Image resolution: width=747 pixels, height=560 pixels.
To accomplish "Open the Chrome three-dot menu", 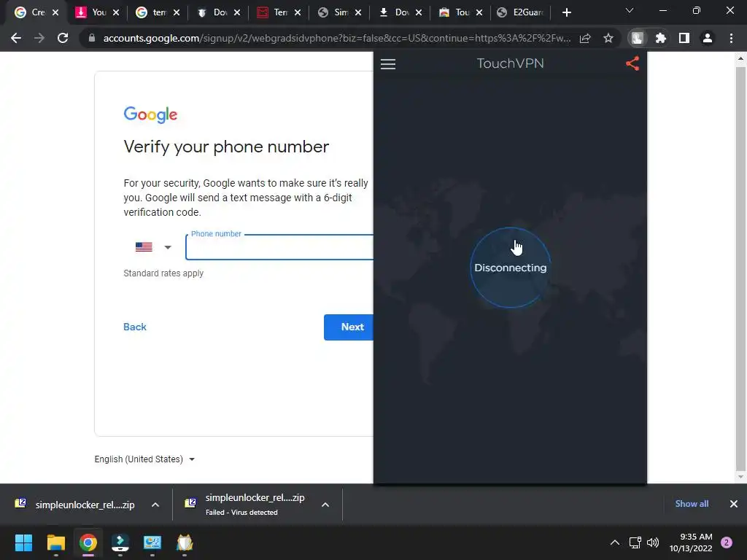I will [x=731, y=38].
